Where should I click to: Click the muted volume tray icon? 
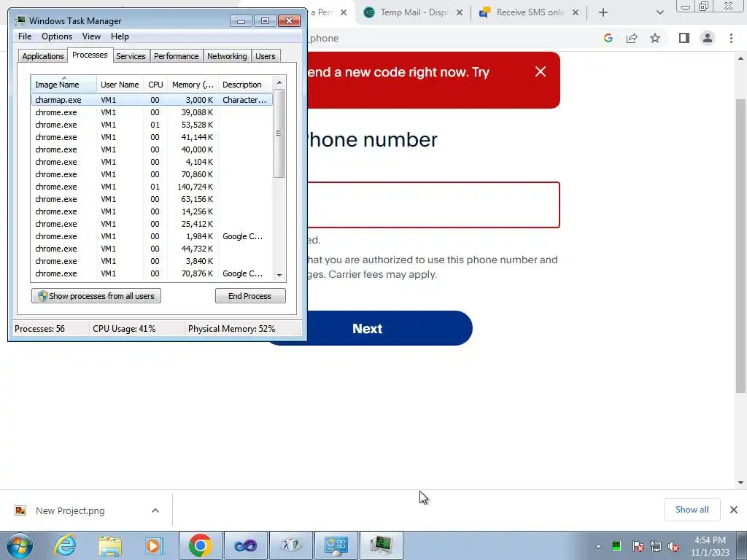click(x=673, y=546)
